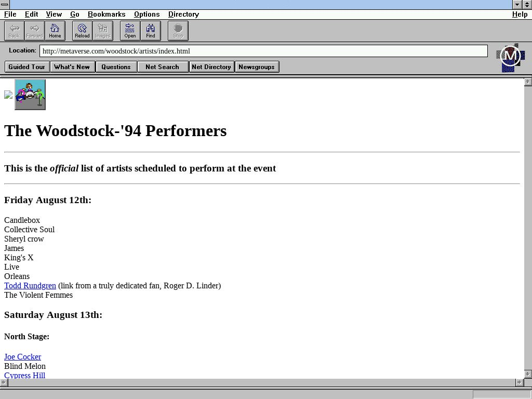Click the Location URL field
532x399 pixels.
click(x=263, y=51)
